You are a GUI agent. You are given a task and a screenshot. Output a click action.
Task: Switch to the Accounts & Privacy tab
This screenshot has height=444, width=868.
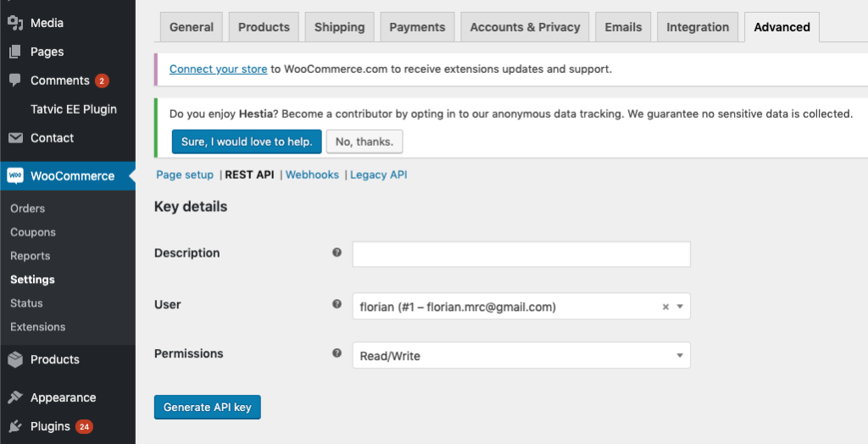pyautogui.click(x=525, y=27)
